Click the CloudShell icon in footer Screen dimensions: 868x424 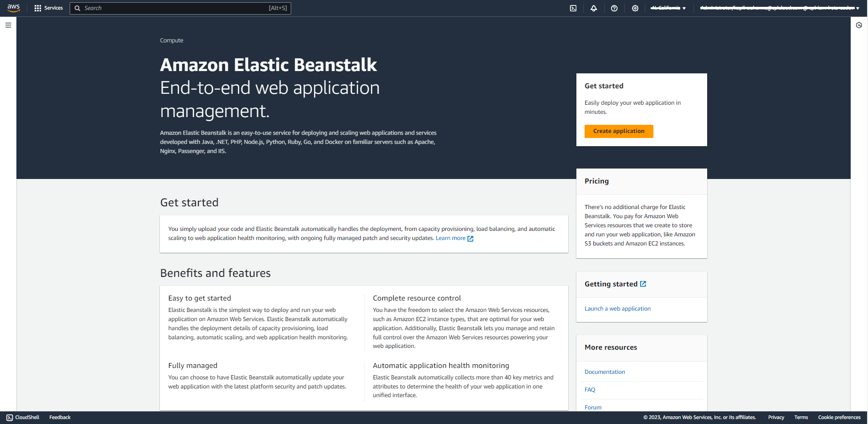[x=10, y=418]
